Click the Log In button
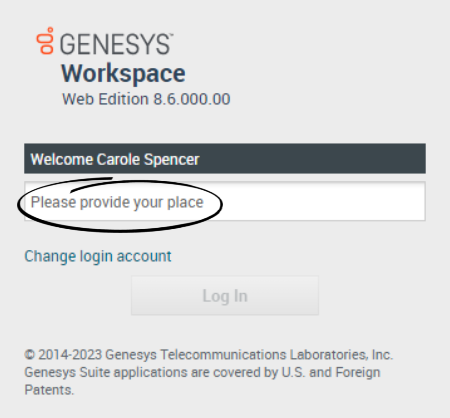The height and width of the screenshot is (418, 450). click(x=225, y=295)
